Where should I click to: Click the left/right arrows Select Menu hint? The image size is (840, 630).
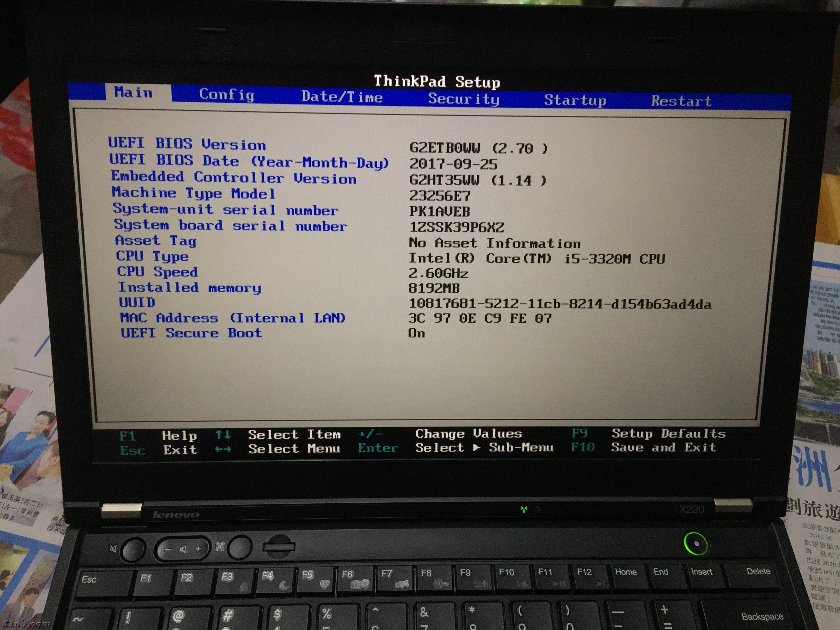(x=278, y=449)
